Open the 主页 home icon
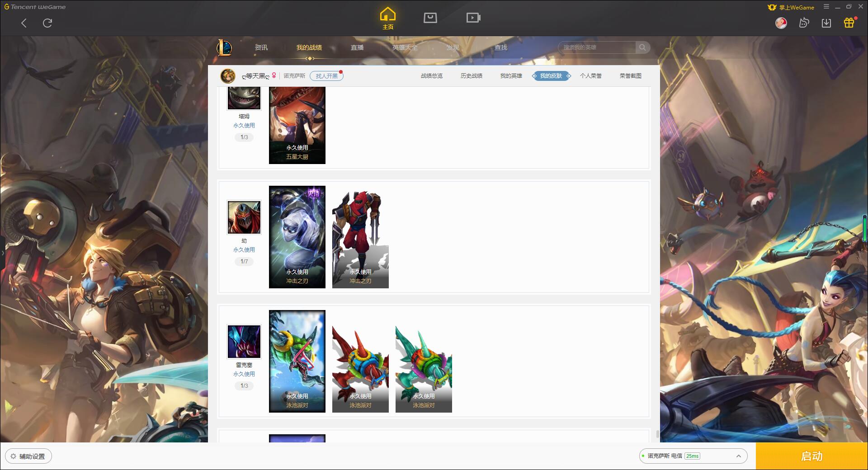The image size is (868, 470). point(388,19)
